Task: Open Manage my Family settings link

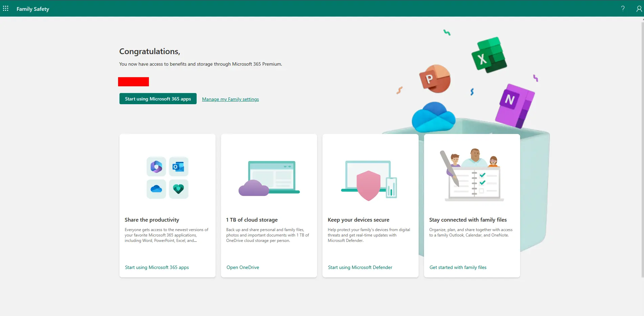Action: 230,99
